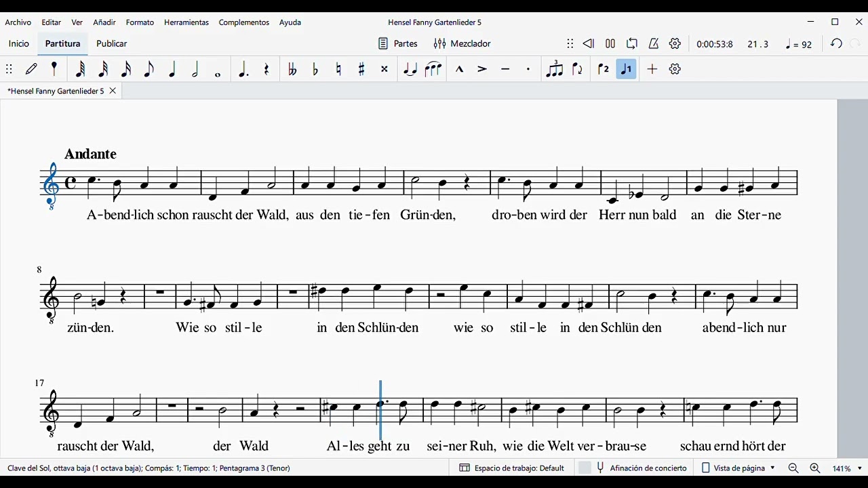This screenshot has width=868, height=488.
Task: Open the Editar menu
Action: pyautogui.click(x=52, y=22)
